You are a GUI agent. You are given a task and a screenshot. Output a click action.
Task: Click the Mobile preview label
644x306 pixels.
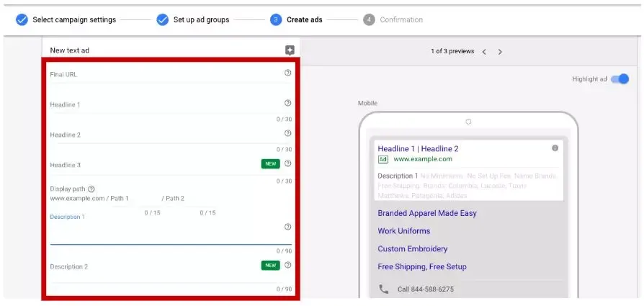[367, 104]
